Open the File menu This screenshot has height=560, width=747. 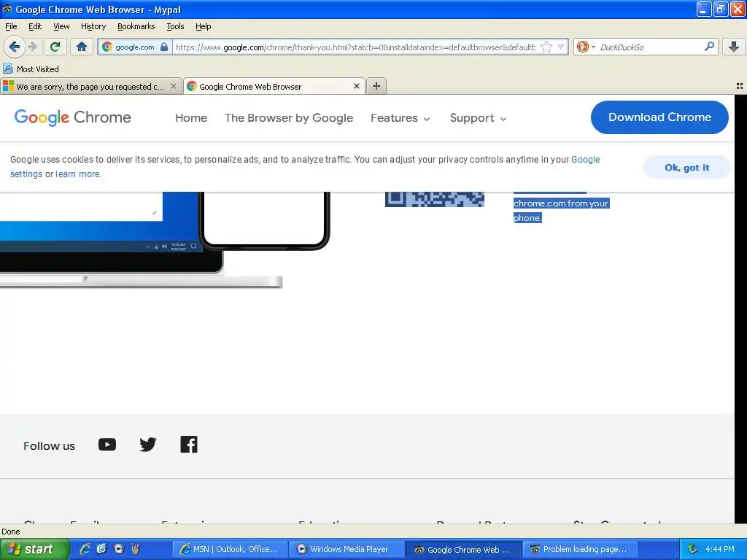[x=11, y=26]
